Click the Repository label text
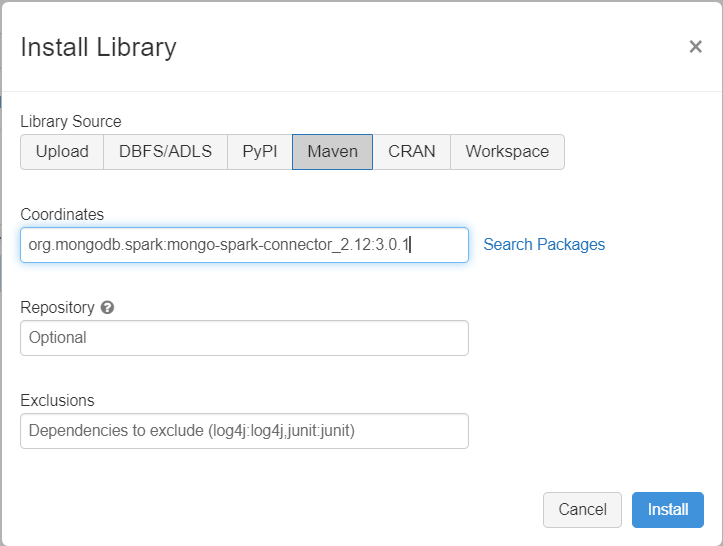 point(58,307)
